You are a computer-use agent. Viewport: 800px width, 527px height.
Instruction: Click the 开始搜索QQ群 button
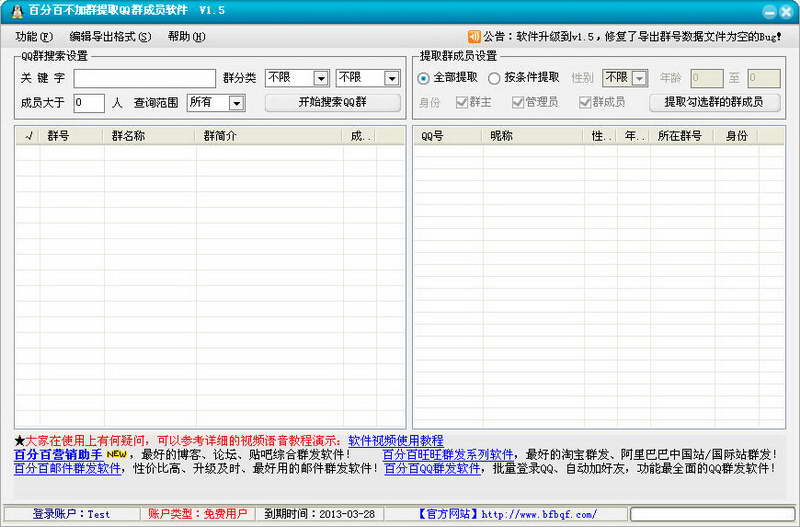[333, 103]
